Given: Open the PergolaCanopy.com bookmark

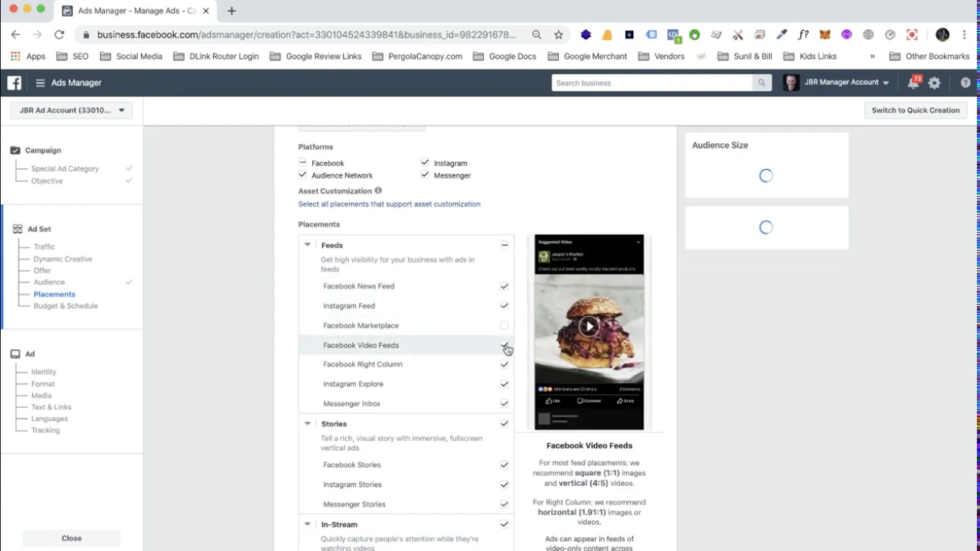Looking at the screenshot, I should [416, 56].
